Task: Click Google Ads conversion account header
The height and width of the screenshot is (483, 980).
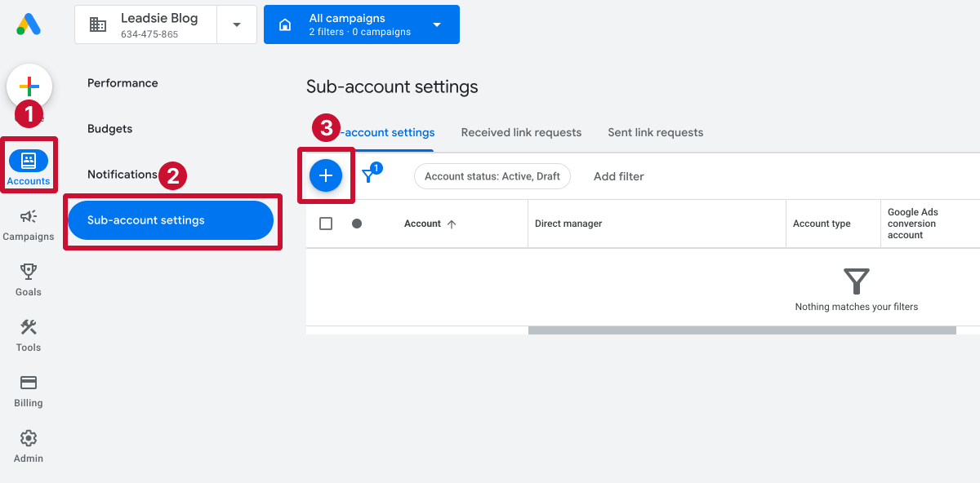Action: click(x=913, y=224)
